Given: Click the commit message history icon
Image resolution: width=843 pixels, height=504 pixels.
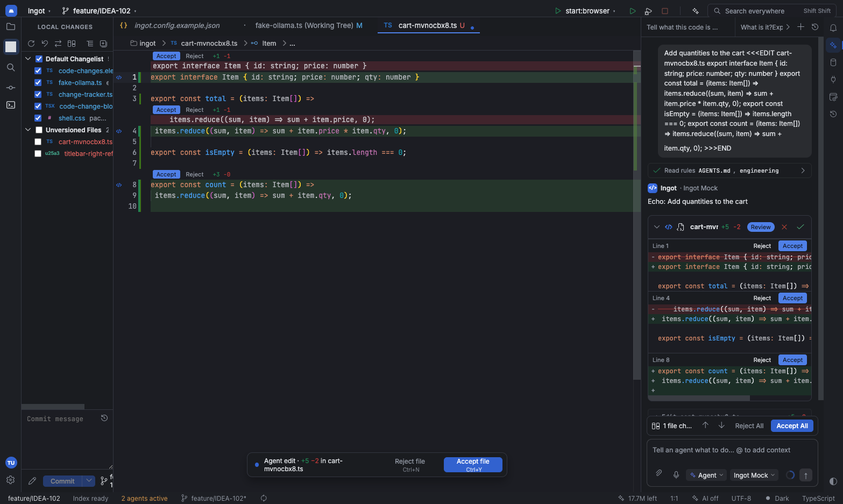Looking at the screenshot, I should tap(104, 418).
